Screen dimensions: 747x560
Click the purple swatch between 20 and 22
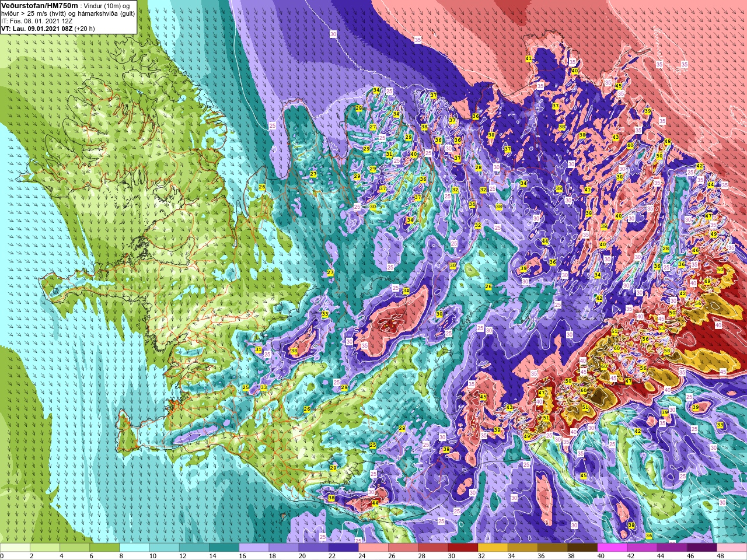point(313,547)
